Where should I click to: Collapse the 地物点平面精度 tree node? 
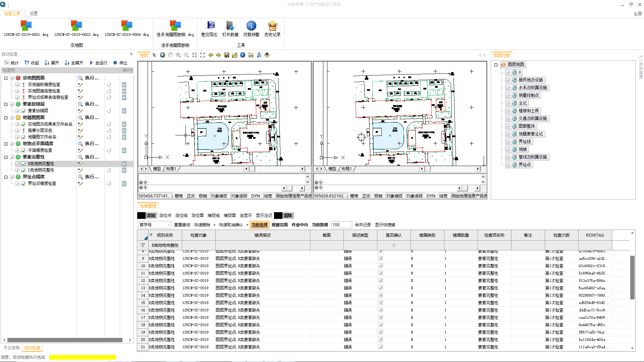pos(6,144)
